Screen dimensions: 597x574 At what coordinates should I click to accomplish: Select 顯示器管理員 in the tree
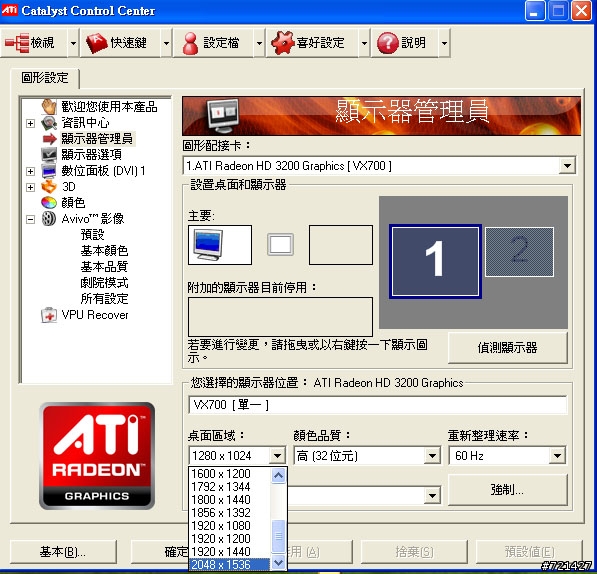tap(97, 139)
